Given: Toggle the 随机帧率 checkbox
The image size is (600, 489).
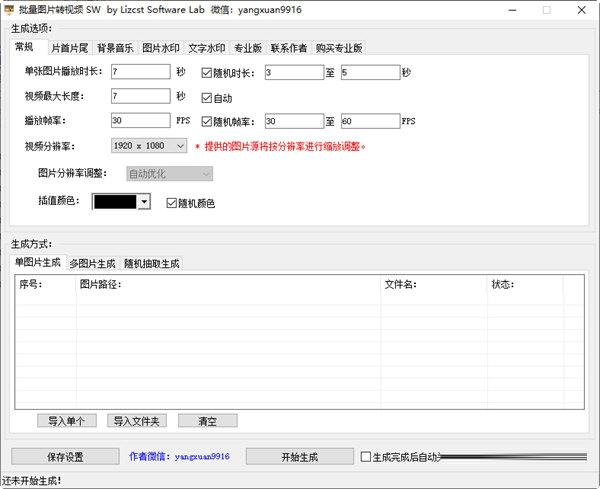Looking at the screenshot, I should [207, 121].
